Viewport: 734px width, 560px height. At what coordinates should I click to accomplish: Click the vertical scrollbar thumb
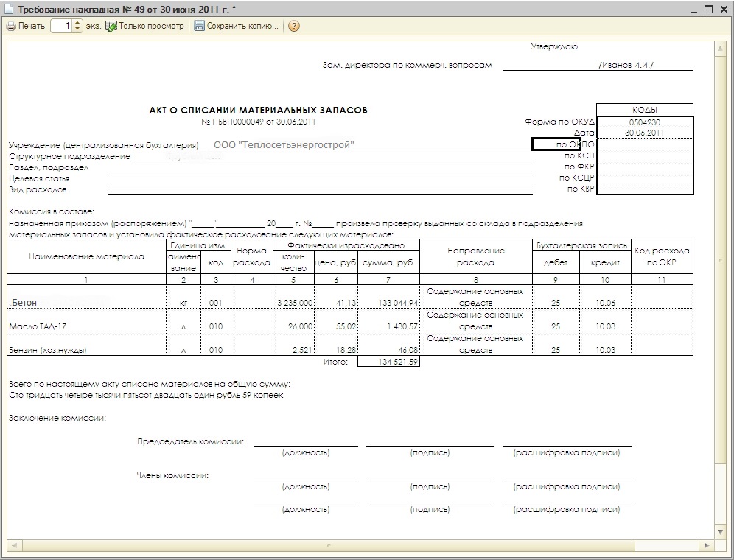click(x=720, y=260)
